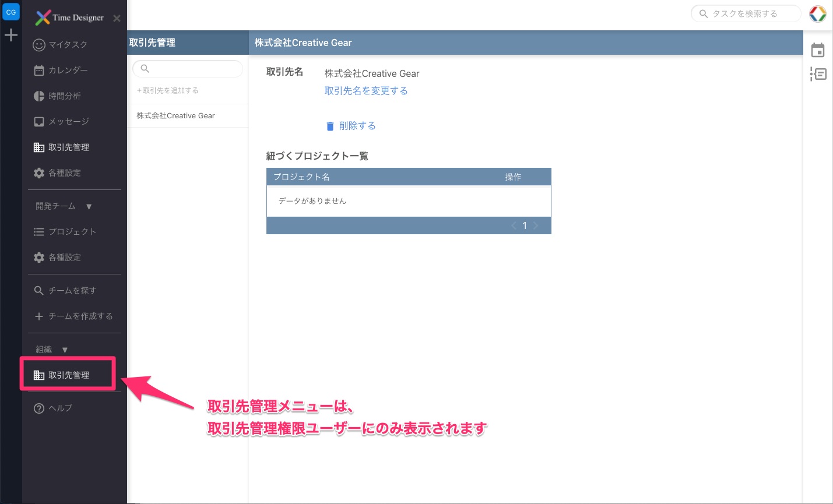Close the Time Designer sidebar with X
The image size is (833, 504).
(117, 18)
